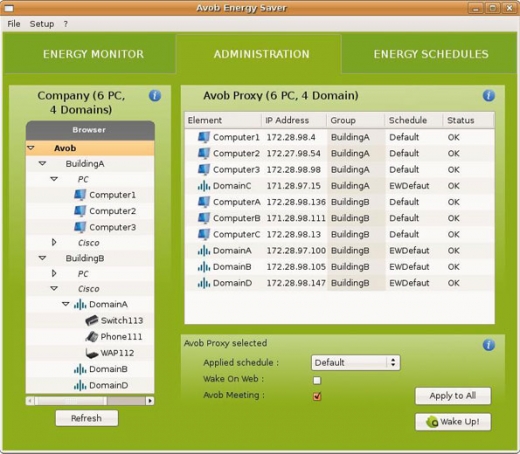Click IP address 172.28.98.136 cell
This screenshot has width=520, height=454.
296,202
